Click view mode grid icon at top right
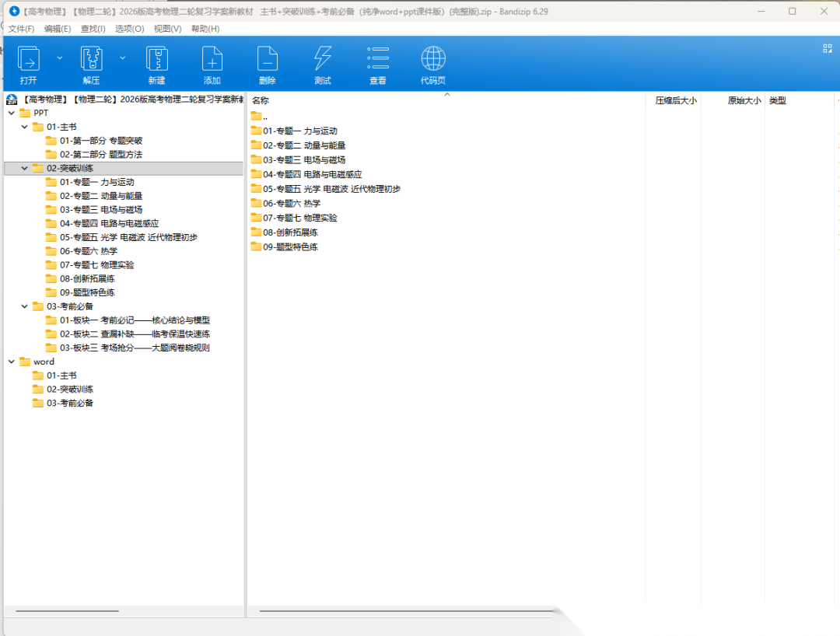Image resolution: width=840 pixels, height=636 pixels. click(827, 48)
